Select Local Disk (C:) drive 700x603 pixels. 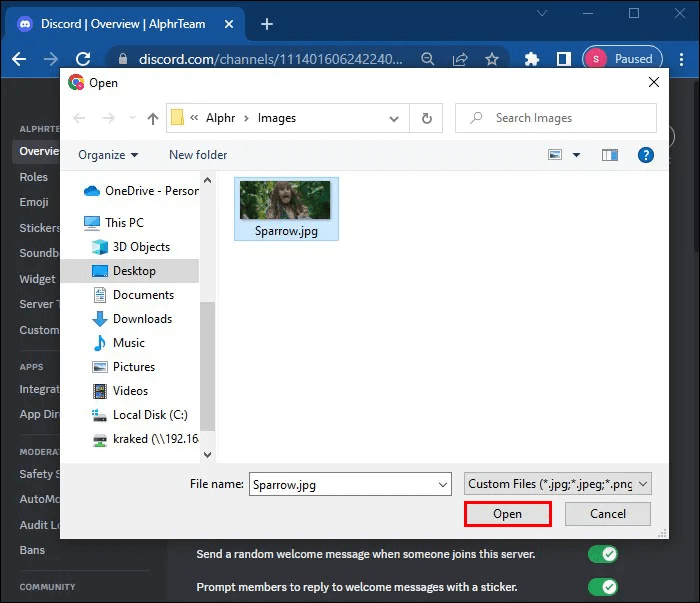pyautogui.click(x=140, y=415)
